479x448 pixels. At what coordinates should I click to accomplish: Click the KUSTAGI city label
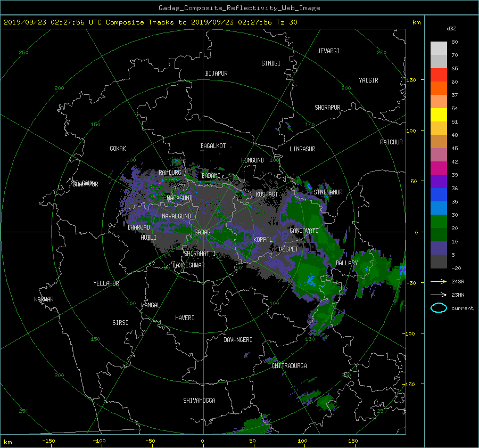pos(267,194)
